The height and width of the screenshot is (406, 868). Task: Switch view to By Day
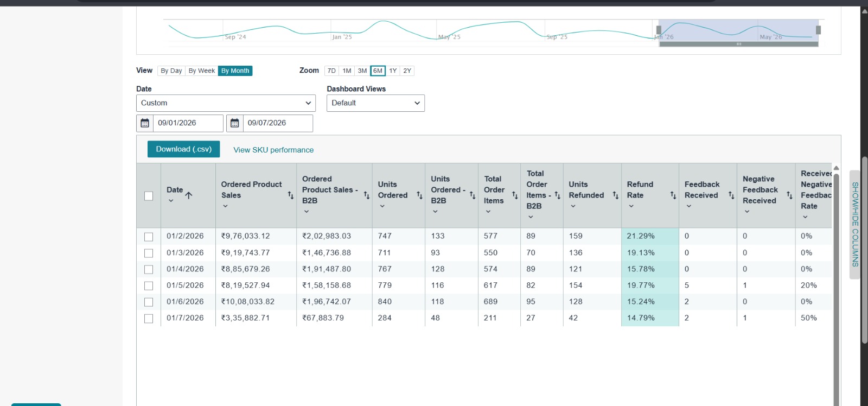coord(171,71)
